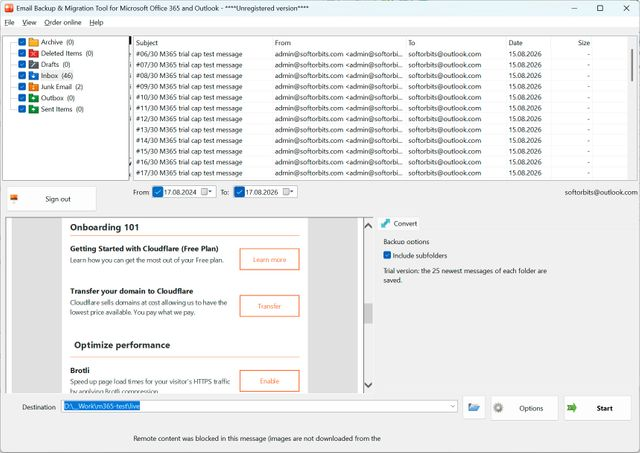Open the Sent Items folder icon
The width and height of the screenshot is (640, 453).
(33, 109)
